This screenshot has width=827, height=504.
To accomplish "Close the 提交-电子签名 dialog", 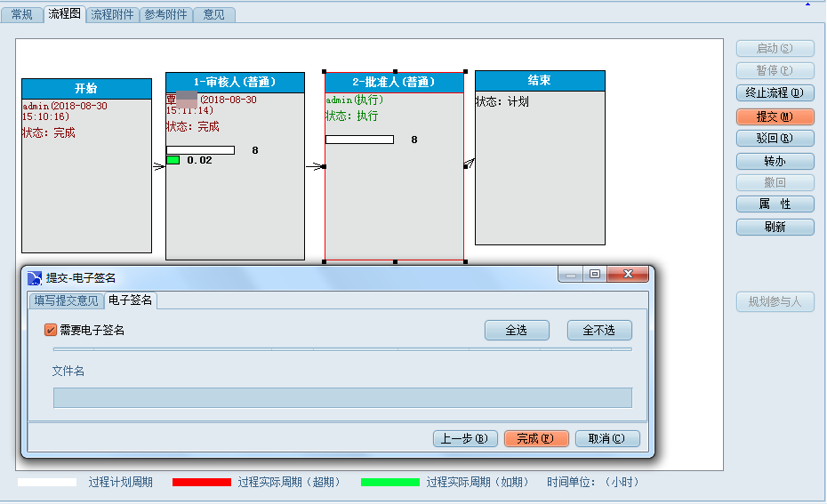I will tap(628, 274).
